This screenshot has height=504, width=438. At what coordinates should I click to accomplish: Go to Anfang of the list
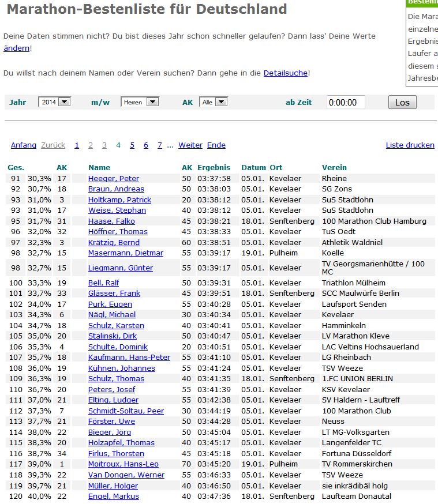[24, 145]
